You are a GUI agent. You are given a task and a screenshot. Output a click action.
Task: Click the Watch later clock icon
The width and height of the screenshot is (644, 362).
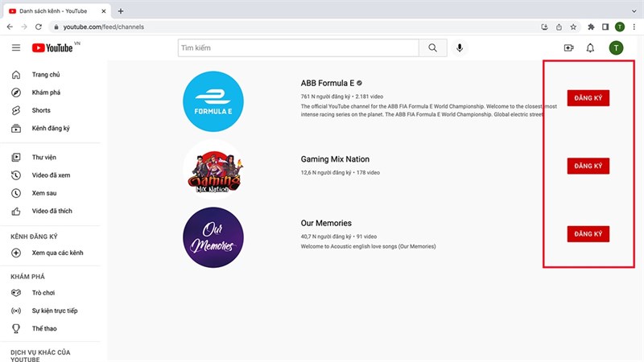point(16,193)
